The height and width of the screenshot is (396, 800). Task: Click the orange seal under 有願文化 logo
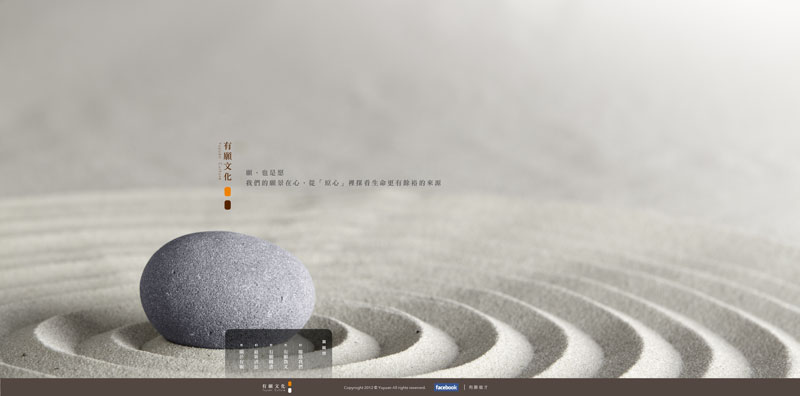(x=228, y=191)
